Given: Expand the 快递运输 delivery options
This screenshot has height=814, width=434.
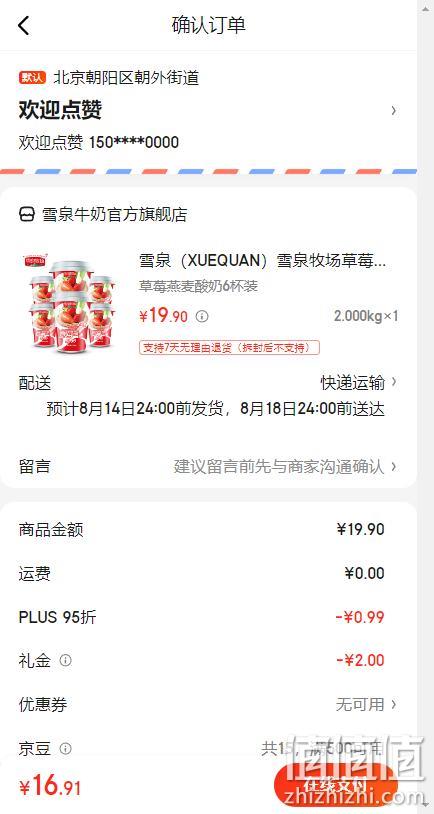Looking at the screenshot, I should (358, 383).
